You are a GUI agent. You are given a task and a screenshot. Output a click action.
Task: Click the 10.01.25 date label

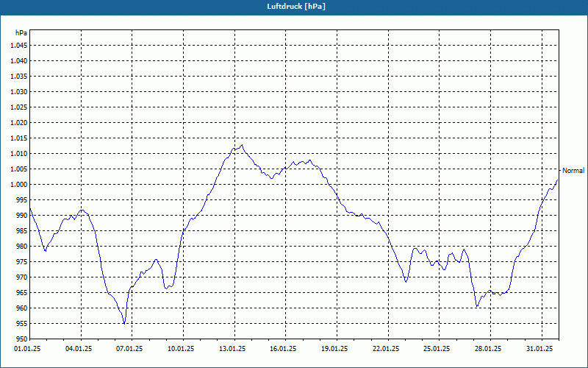pos(181,349)
